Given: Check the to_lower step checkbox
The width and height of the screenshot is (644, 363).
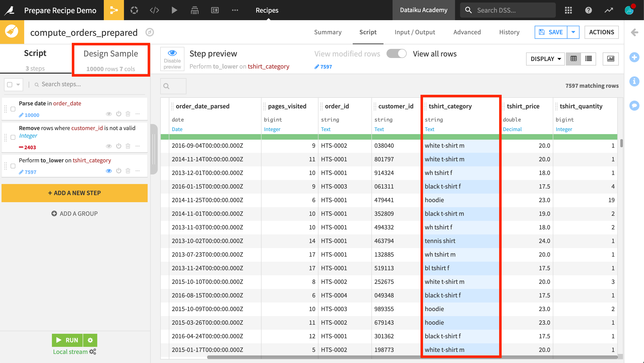Looking at the screenshot, I should click(x=13, y=166).
